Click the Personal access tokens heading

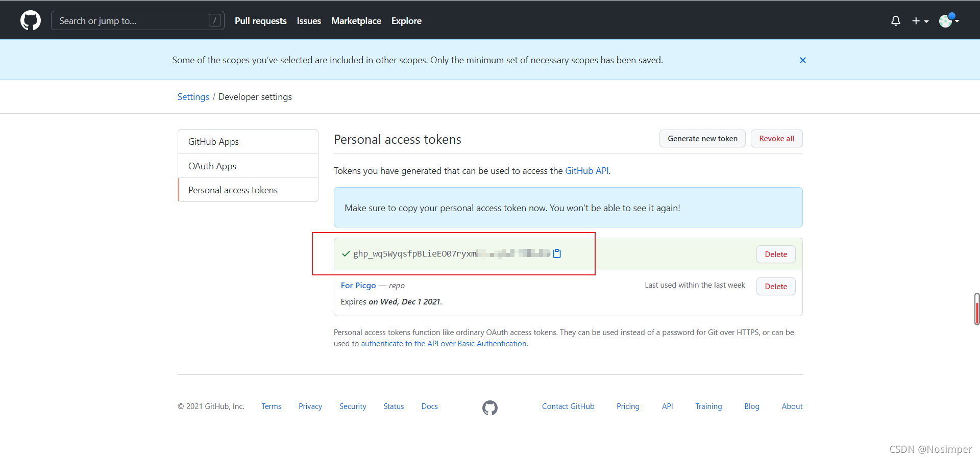(x=398, y=140)
